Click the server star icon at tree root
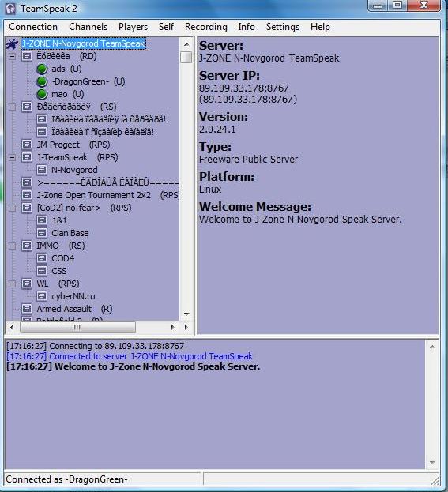Viewport: 448px width, 492px height. (x=12, y=43)
